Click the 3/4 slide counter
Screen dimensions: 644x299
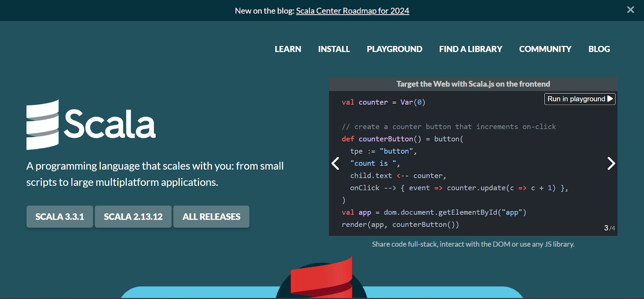tap(609, 228)
